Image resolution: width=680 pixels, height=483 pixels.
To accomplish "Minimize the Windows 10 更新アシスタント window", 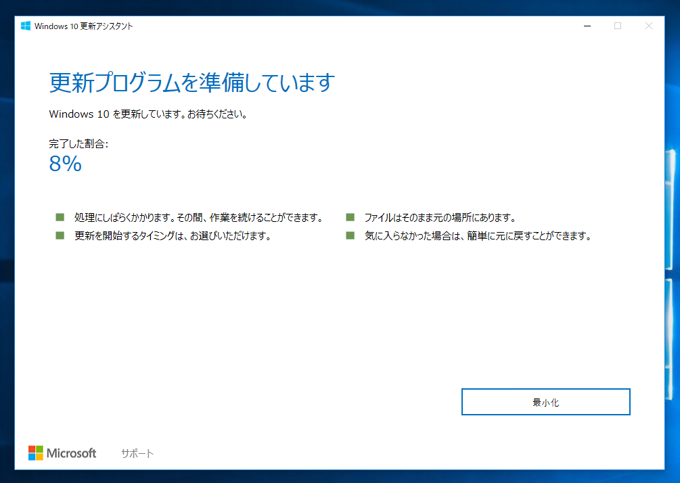I will point(587,26).
